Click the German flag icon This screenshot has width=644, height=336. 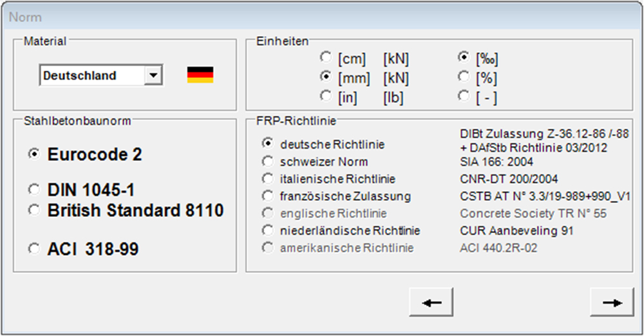(x=200, y=75)
